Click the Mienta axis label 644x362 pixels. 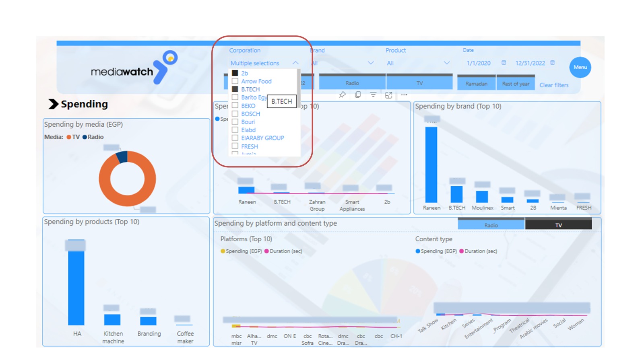click(558, 208)
